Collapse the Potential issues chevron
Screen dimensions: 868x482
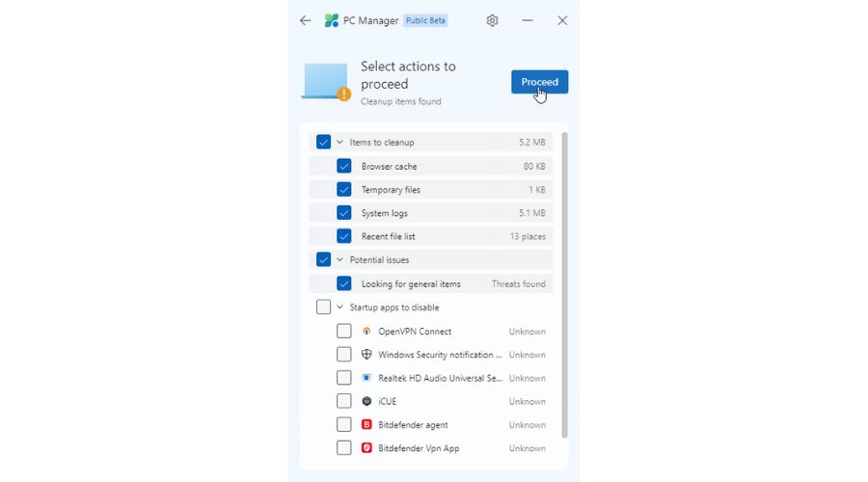click(x=339, y=259)
